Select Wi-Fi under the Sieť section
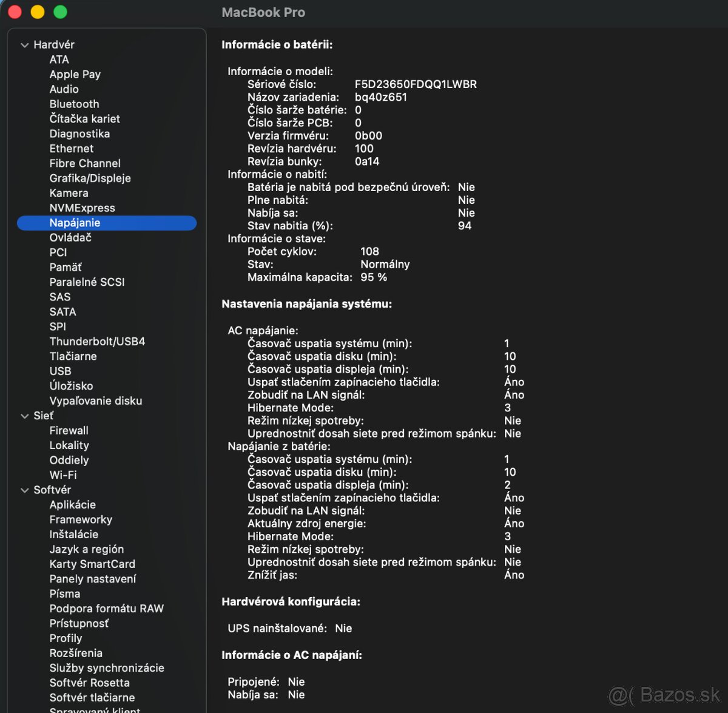The image size is (728, 713). tap(62, 475)
